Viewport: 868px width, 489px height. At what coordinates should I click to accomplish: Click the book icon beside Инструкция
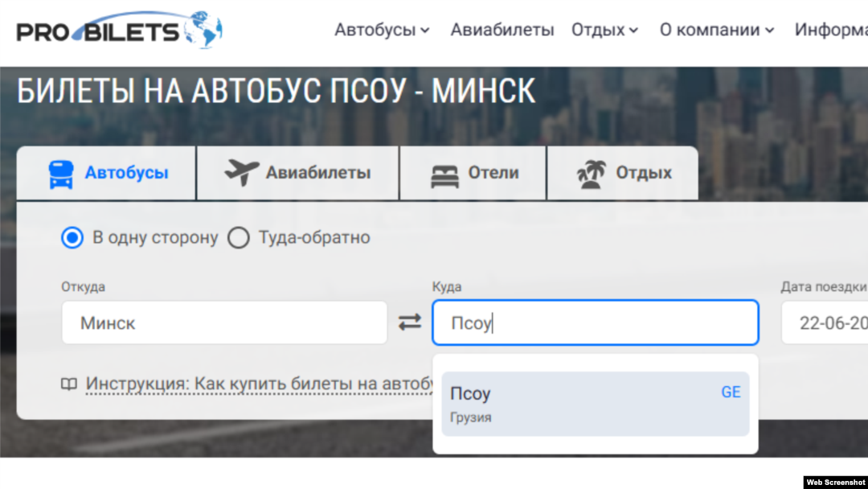click(x=68, y=384)
